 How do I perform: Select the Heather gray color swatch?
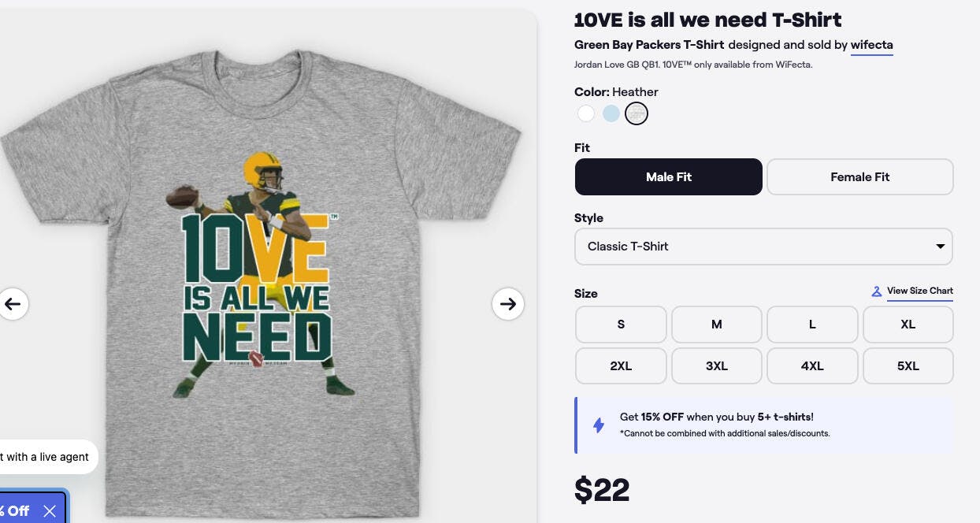point(636,113)
